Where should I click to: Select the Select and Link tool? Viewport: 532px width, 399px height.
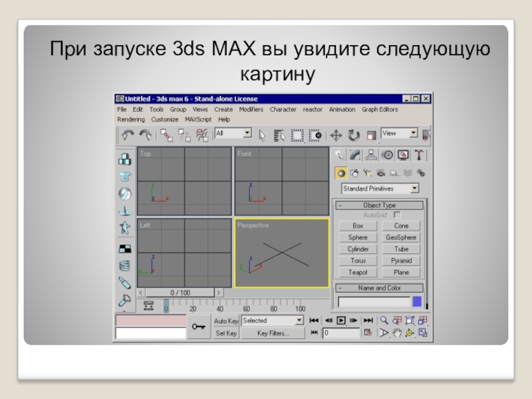tap(167, 135)
